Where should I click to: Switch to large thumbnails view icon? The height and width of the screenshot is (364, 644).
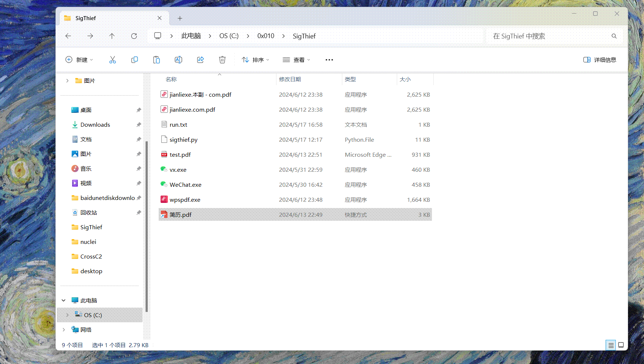click(621, 345)
